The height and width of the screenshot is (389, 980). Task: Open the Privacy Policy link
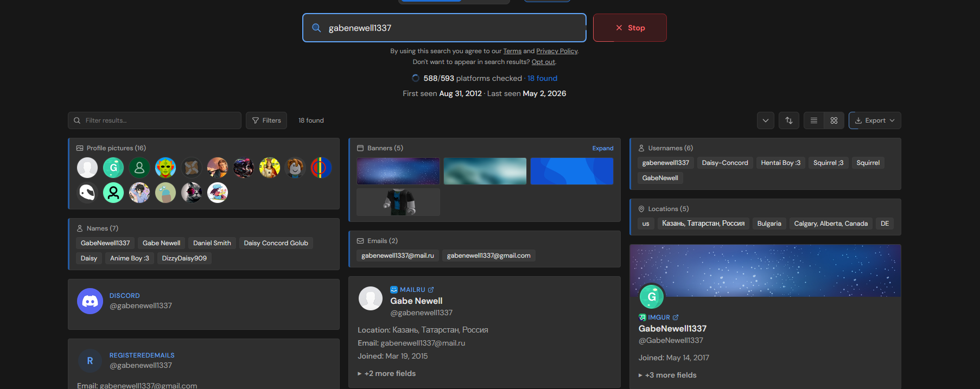[x=557, y=51]
